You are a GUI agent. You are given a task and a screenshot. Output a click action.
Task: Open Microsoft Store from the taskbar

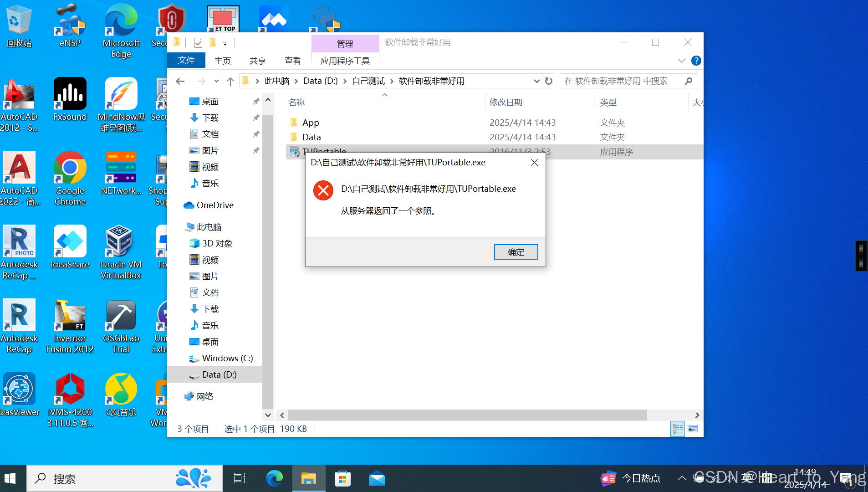click(x=342, y=478)
